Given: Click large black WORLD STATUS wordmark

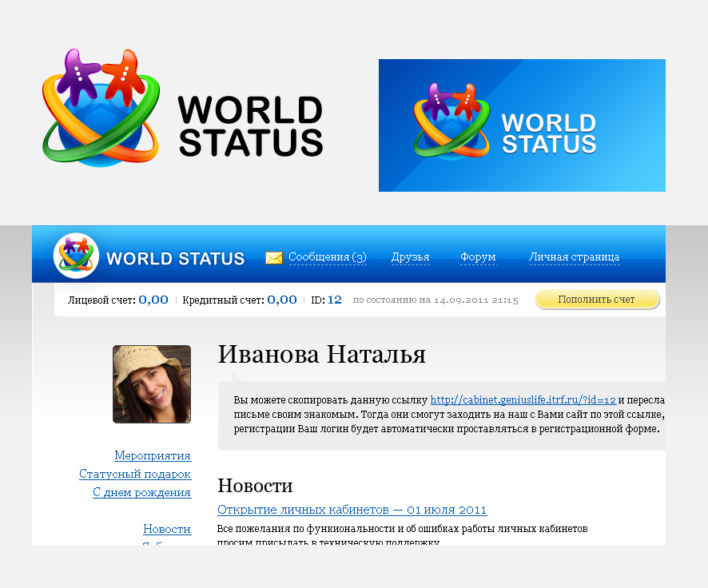Looking at the screenshot, I should 251,126.
